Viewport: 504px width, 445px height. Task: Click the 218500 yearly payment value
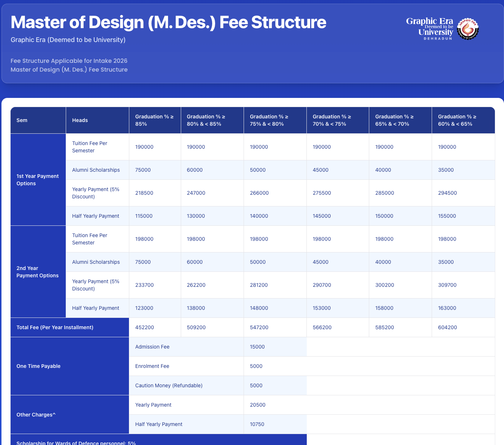point(144,193)
